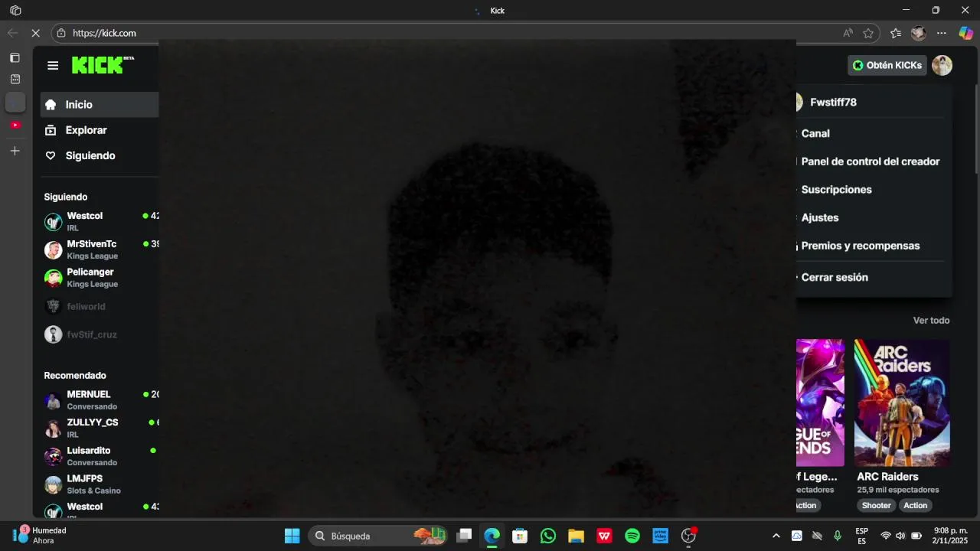Screen dimensions: 980x551
Task: Click the Obtén KICKs button
Action: tap(887, 65)
